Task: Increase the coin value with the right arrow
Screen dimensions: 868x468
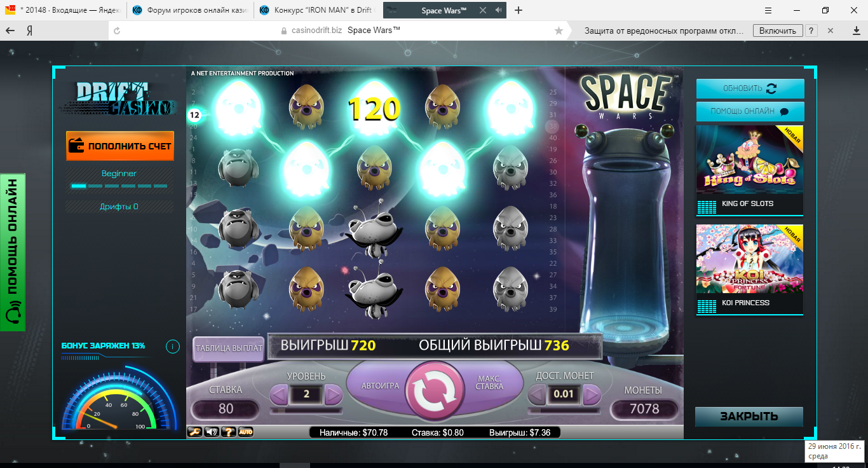Action: click(x=592, y=395)
